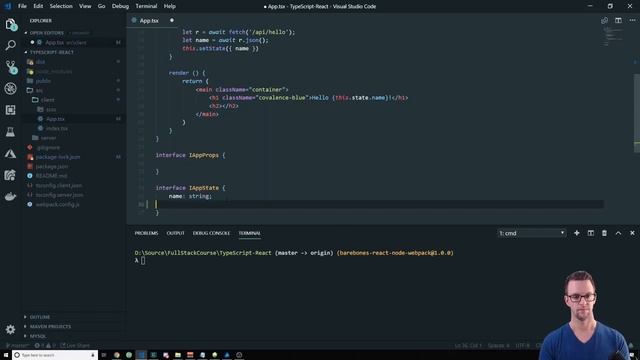Click the Task View taskbar icon
640x360 pixels.
coord(104,355)
